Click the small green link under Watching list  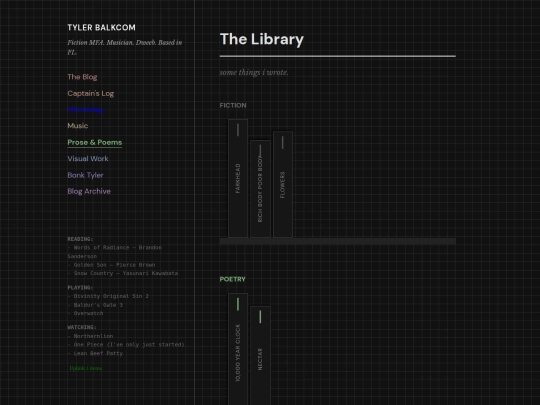coord(86,368)
